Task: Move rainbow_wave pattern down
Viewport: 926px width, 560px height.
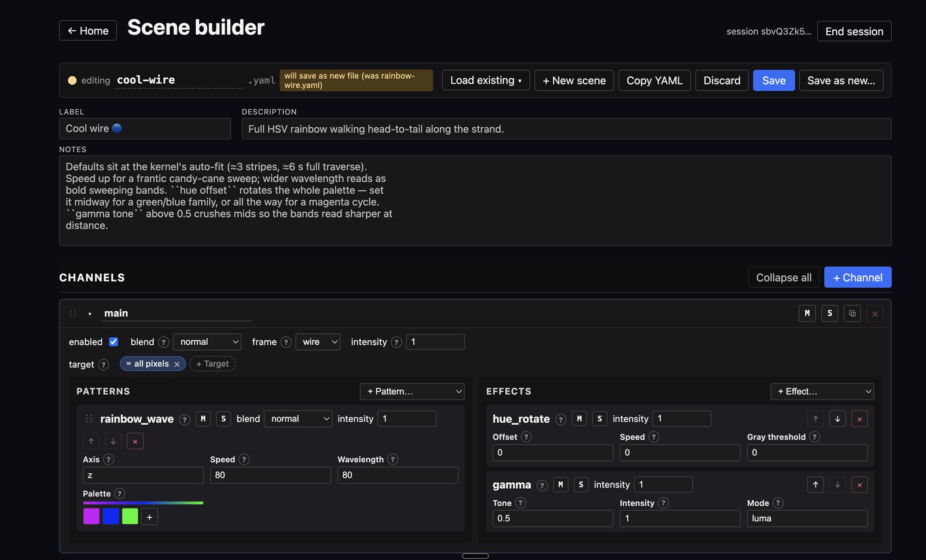Action: tap(113, 441)
